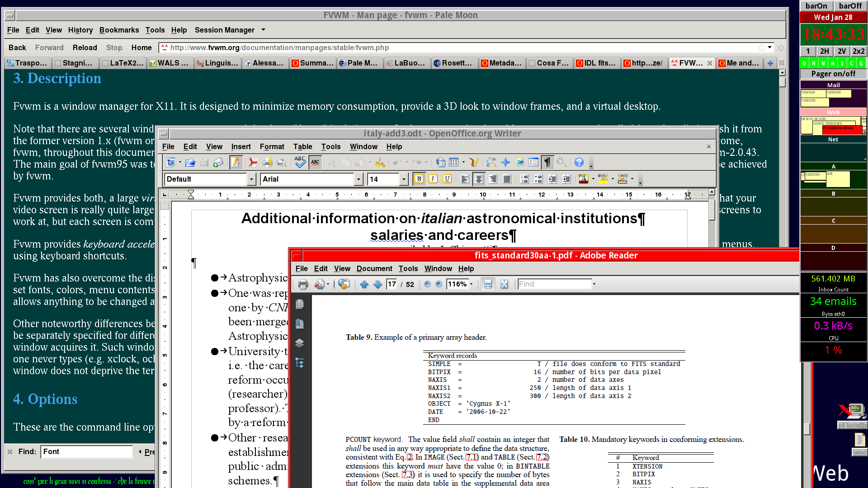
Task: Open Bookmarks menu in Pale Moon
Action: (119, 30)
